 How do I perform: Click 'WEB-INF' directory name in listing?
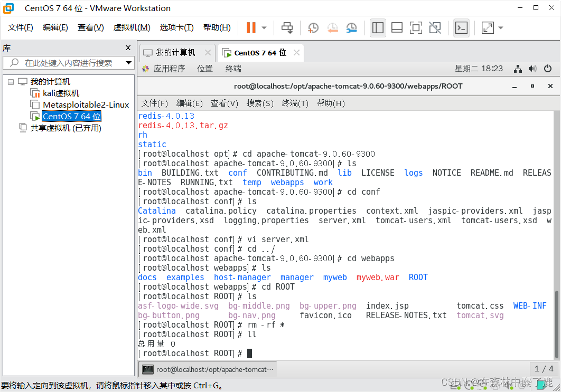(530, 306)
